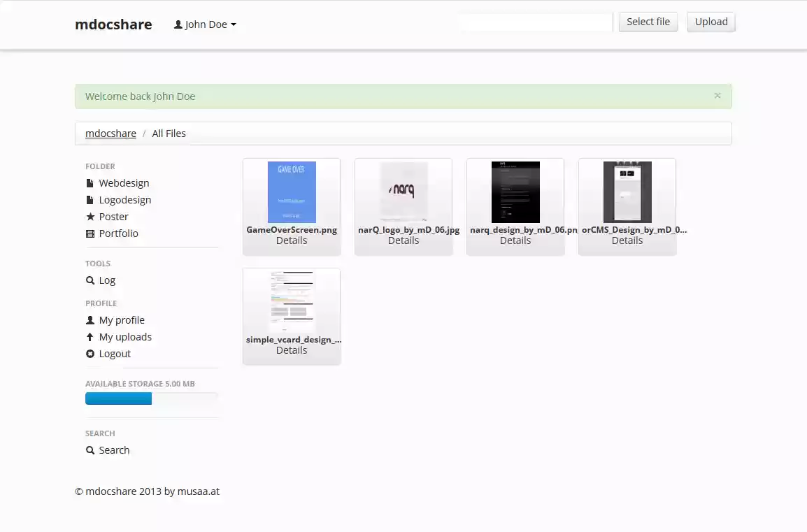Open the narQ_logo_by_mD_06.jpg thumbnail
This screenshot has height=532, width=807.
[403, 192]
